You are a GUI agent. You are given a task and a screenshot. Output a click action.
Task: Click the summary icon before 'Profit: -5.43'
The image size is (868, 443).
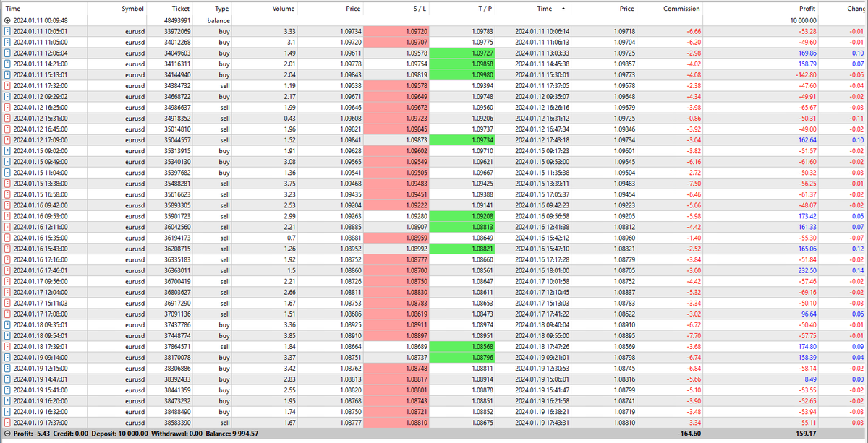7,434
